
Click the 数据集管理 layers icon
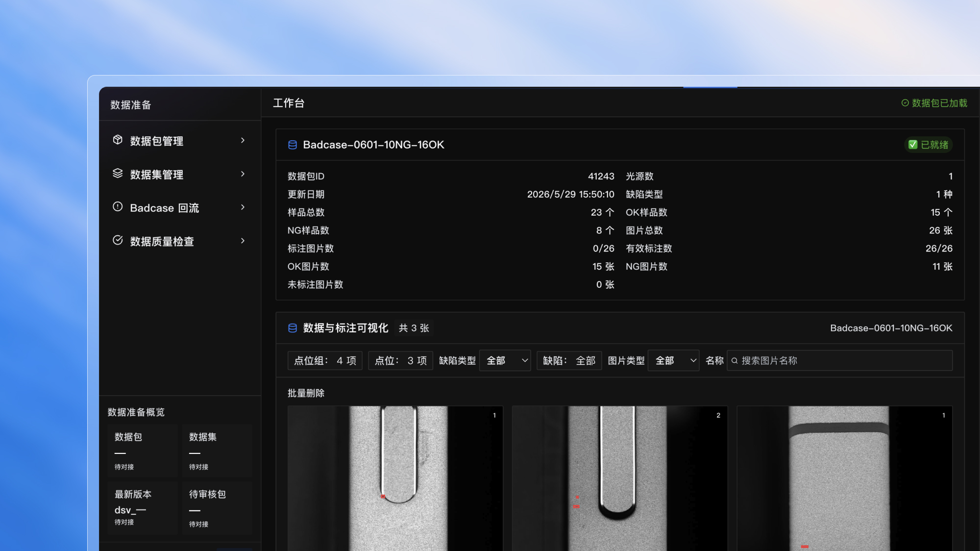118,174
